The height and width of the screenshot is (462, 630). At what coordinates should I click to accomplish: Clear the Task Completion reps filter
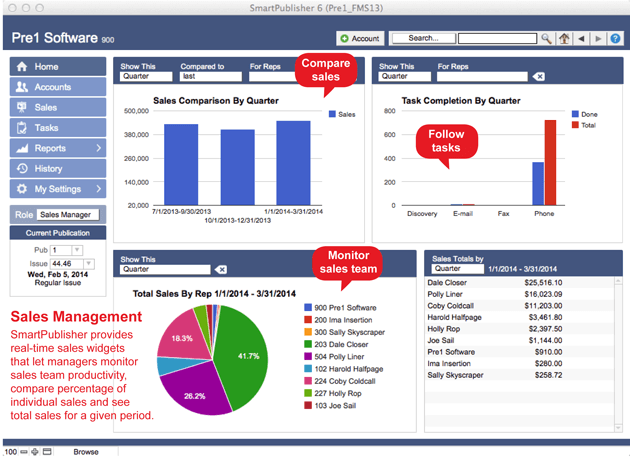click(539, 76)
